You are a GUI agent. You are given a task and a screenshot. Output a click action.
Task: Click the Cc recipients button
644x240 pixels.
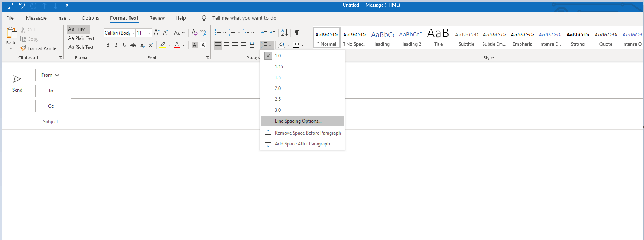pos(51,106)
